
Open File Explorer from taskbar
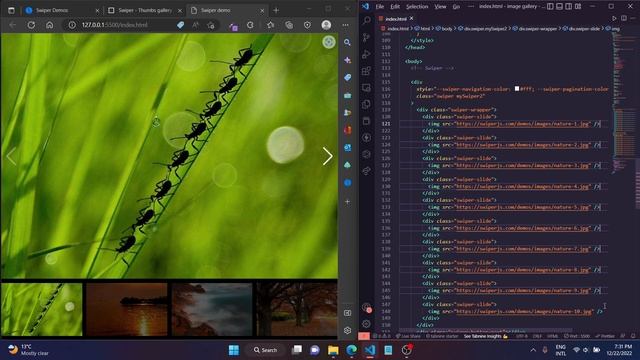tap(333, 350)
